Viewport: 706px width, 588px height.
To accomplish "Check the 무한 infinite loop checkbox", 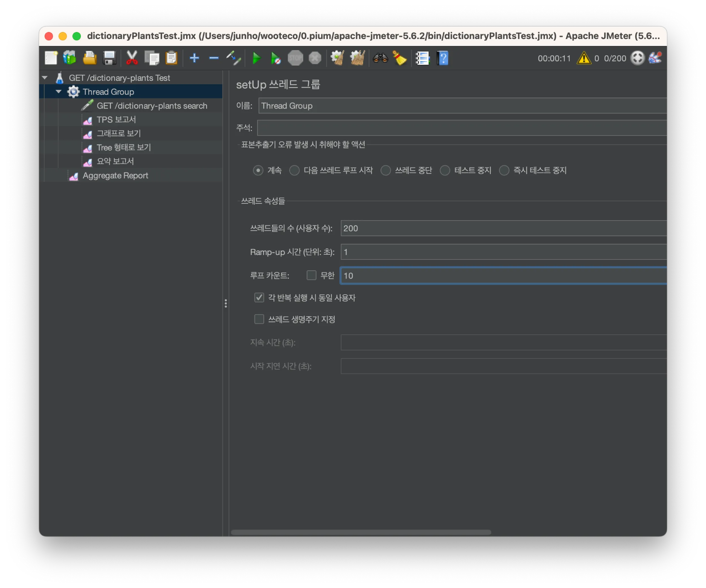I will pyautogui.click(x=311, y=276).
